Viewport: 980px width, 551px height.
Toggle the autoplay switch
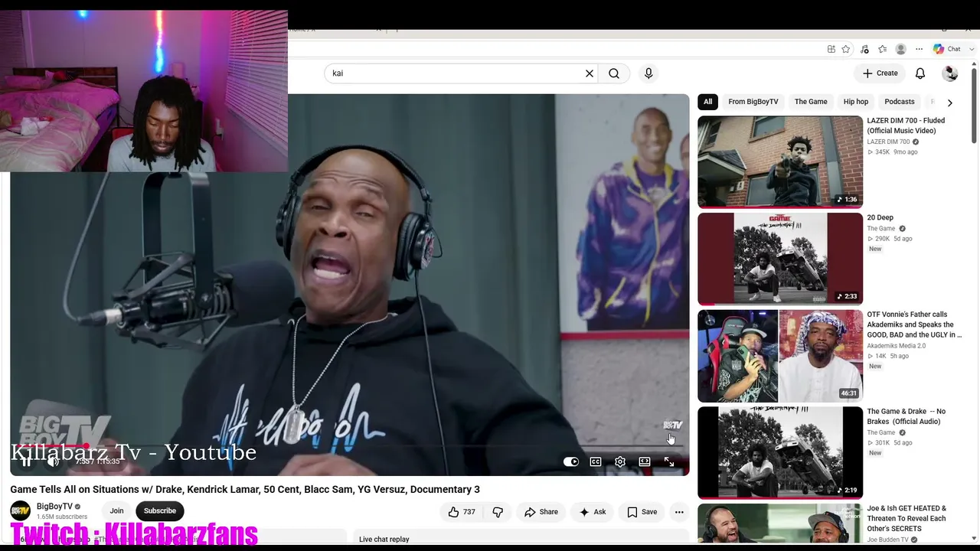coord(571,462)
